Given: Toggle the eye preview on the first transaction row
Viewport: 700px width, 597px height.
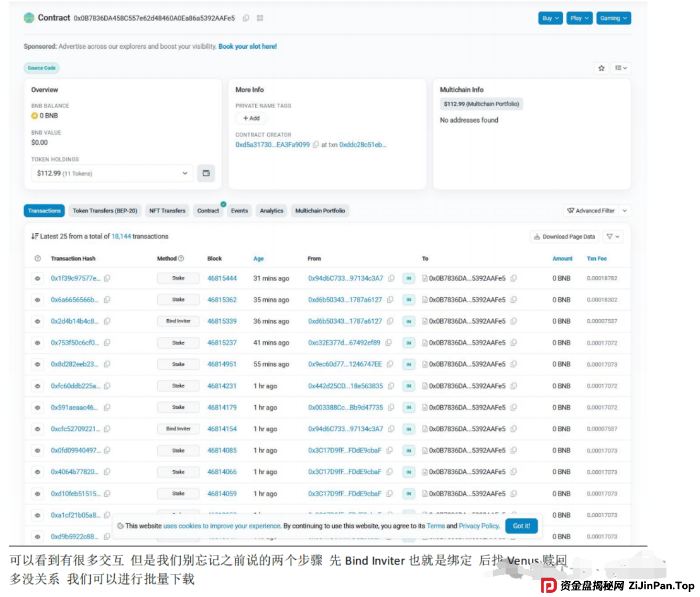Looking at the screenshot, I should click(x=37, y=278).
